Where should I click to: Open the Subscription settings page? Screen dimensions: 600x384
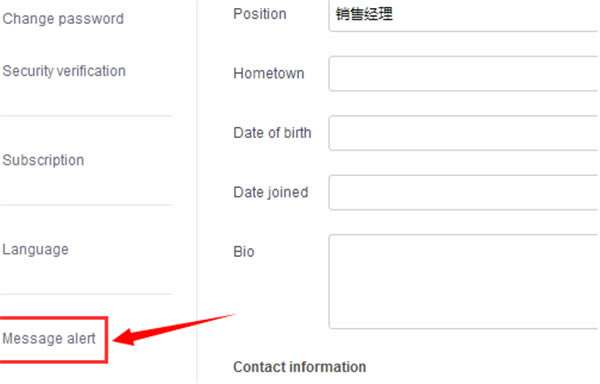(43, 160)
